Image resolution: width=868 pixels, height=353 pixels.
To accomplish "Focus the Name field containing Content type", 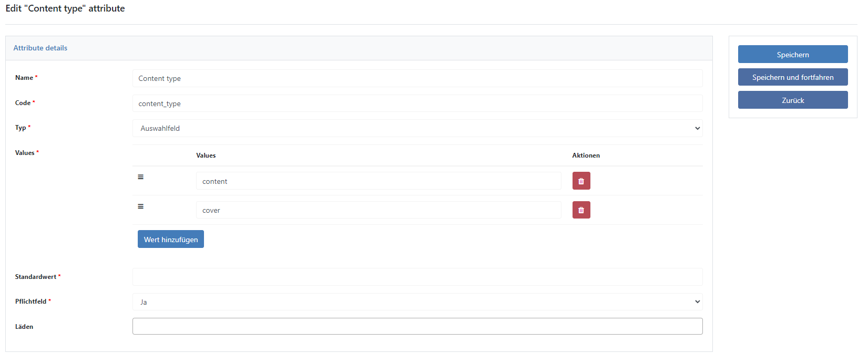I will click(417, 78).
